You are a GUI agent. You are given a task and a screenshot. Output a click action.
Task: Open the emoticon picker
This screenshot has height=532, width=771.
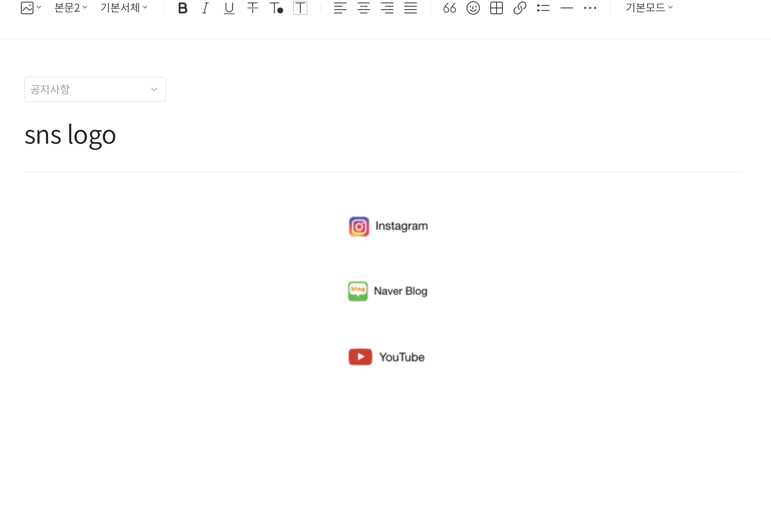pyautogui.click(x=473, y=8)
